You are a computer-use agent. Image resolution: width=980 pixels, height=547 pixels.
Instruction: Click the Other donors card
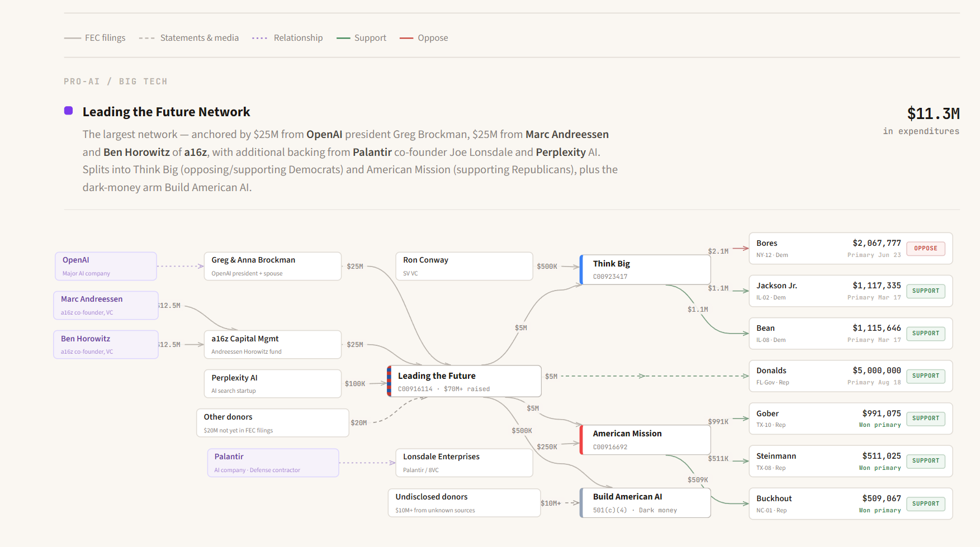272,422
